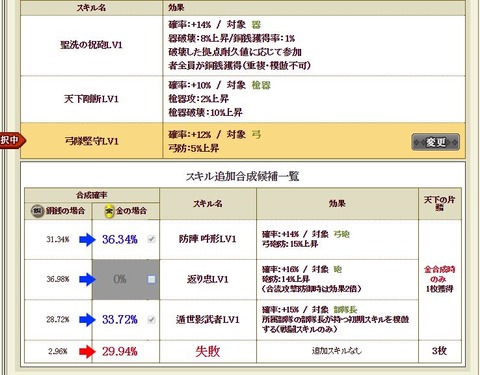Viewport: 480px width, 375px height.
Task: Click the スキル追加合成候補一覧 heading
Action: click(x=242, y=176)
